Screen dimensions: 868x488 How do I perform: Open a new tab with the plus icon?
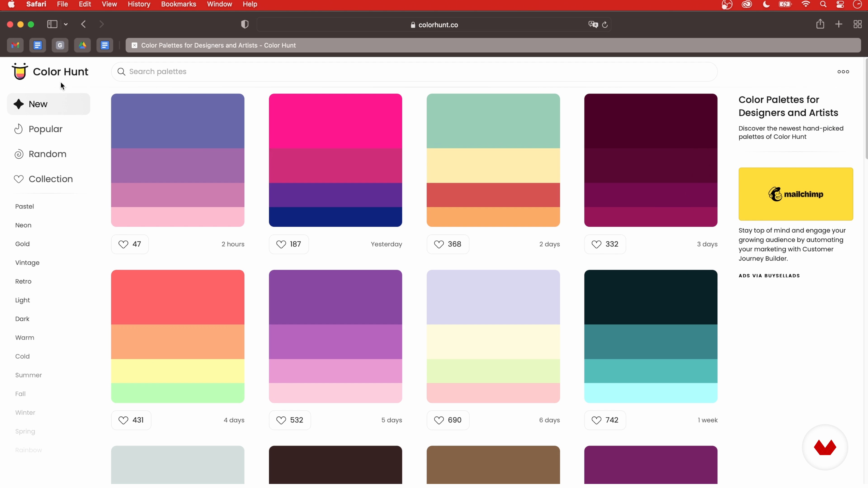point(839,24)
